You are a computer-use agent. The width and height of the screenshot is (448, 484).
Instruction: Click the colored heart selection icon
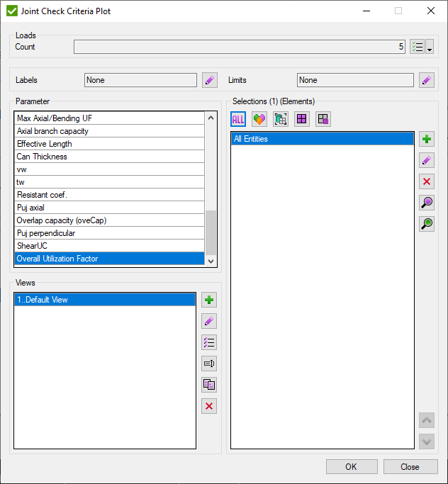click(x=259, y=120)
